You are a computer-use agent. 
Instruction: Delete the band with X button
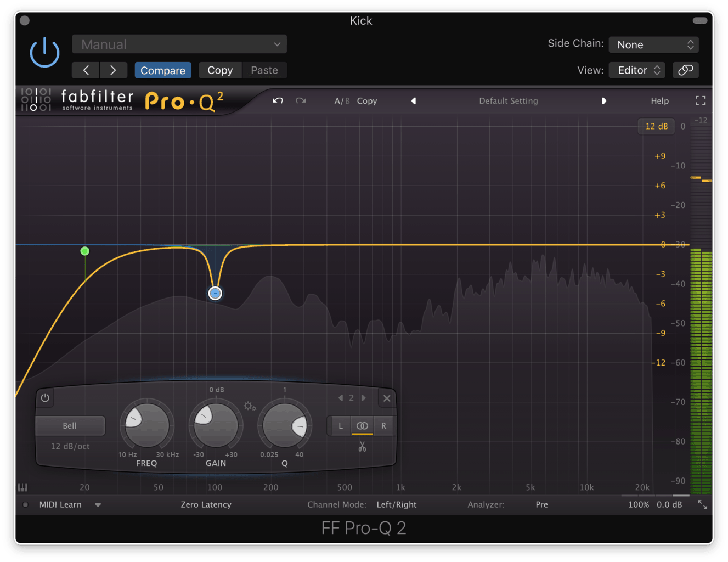point(387,398)
